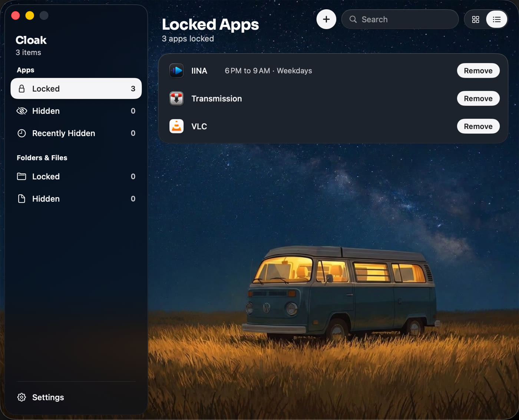This screenshot has width=519, height=420.
Task: Click the '3 apps locked' subtitle
Action: click(188, 39)
